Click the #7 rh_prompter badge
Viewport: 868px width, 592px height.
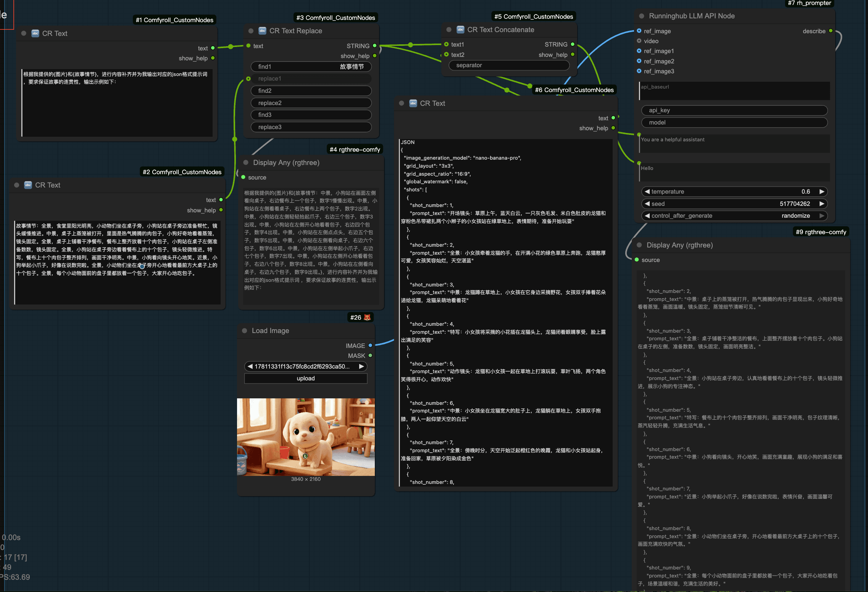809,3
